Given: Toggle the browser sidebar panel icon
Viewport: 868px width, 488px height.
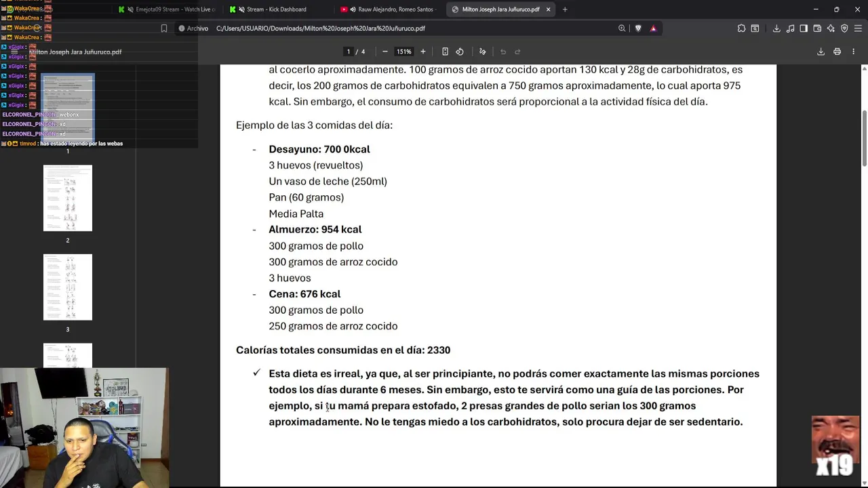Looking at the screenshot, I should coord(804,28).
